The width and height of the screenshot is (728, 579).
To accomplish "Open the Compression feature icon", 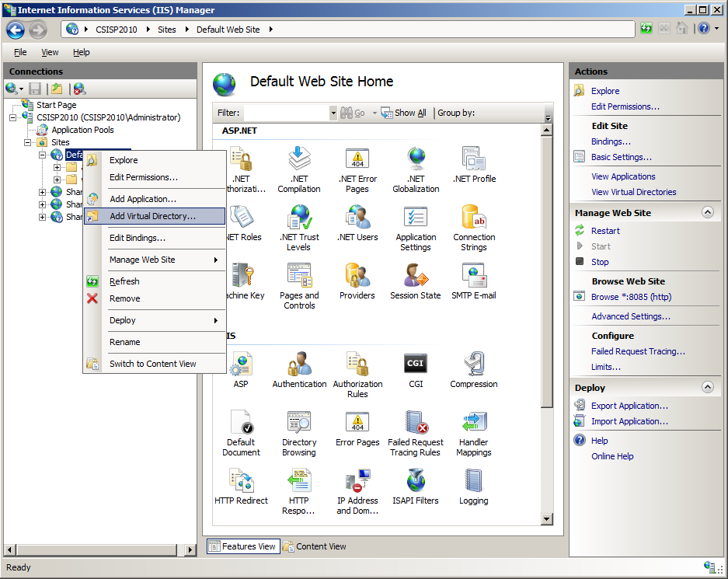I will 474,364.
